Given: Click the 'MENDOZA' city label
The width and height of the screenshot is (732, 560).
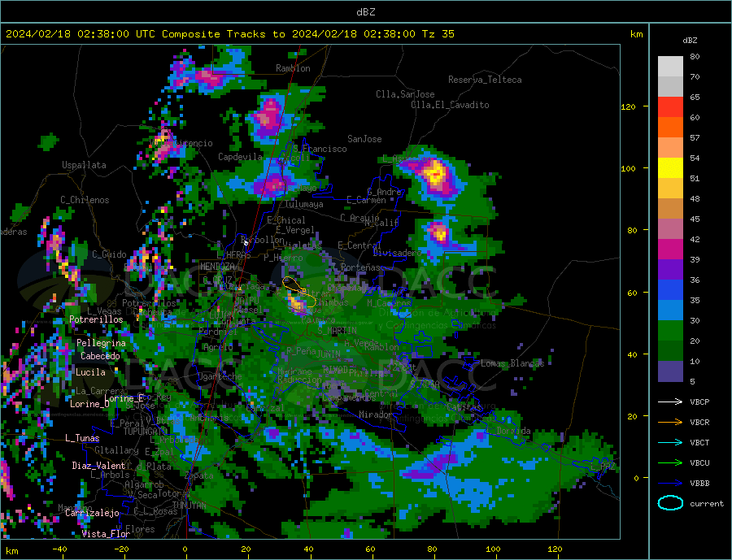Looking at the screenshot, I should coord(217,267).
